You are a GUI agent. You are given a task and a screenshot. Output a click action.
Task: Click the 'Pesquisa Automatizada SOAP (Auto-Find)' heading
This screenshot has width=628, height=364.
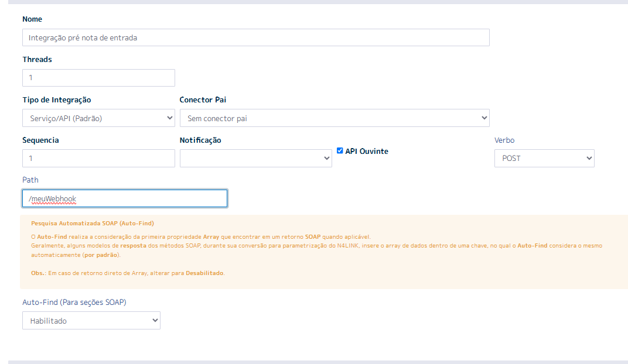(x=93, y=223)
